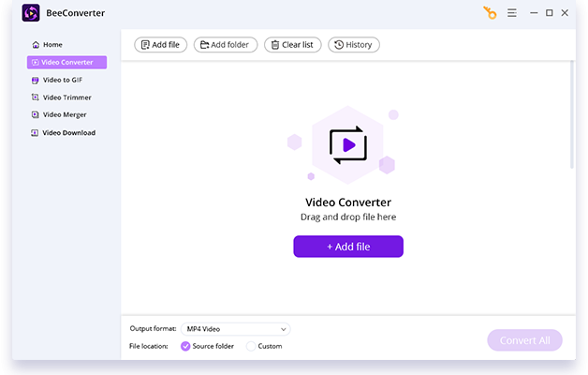Click the "Drag and drop file here" text
The image size is (588, 375).
[348, 217]
